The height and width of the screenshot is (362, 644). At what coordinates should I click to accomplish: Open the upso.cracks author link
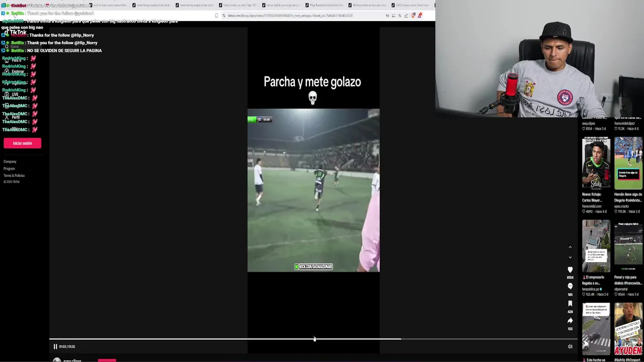point(621,206)
